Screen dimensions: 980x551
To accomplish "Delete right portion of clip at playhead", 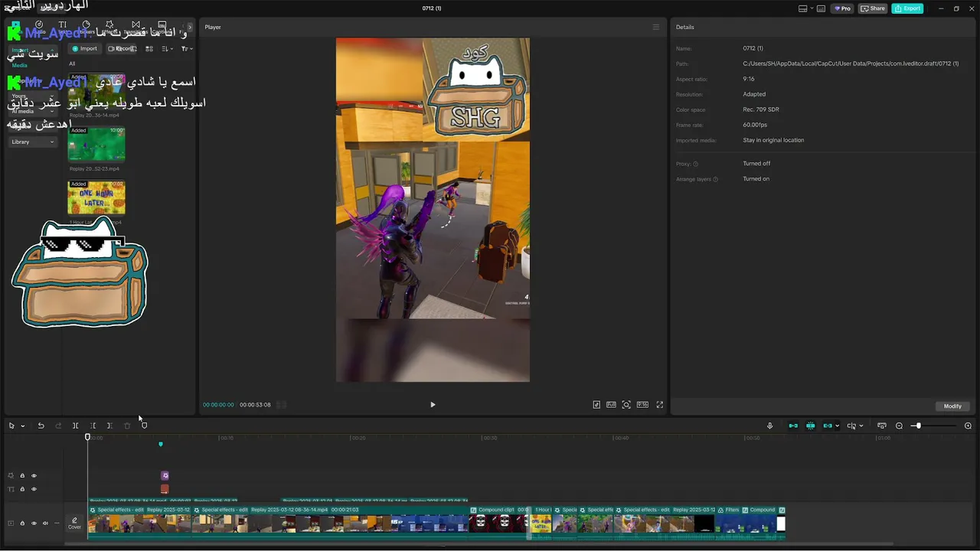I will coord(109,425).
